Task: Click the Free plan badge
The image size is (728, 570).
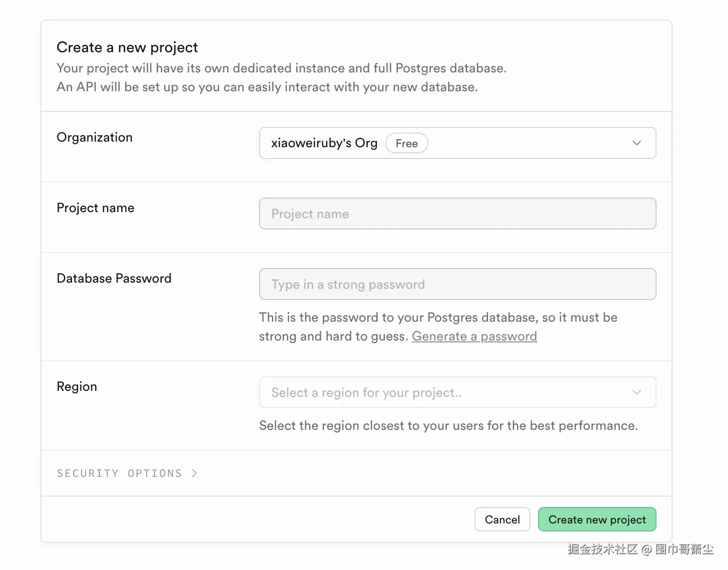Action: click(406, 143)
